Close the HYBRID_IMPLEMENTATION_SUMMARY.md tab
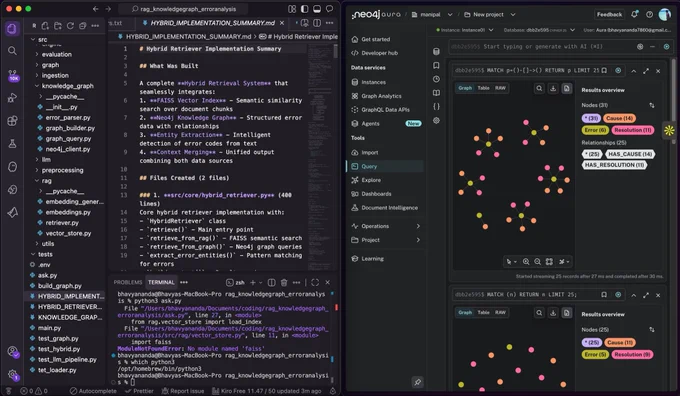 click(282, 23)
